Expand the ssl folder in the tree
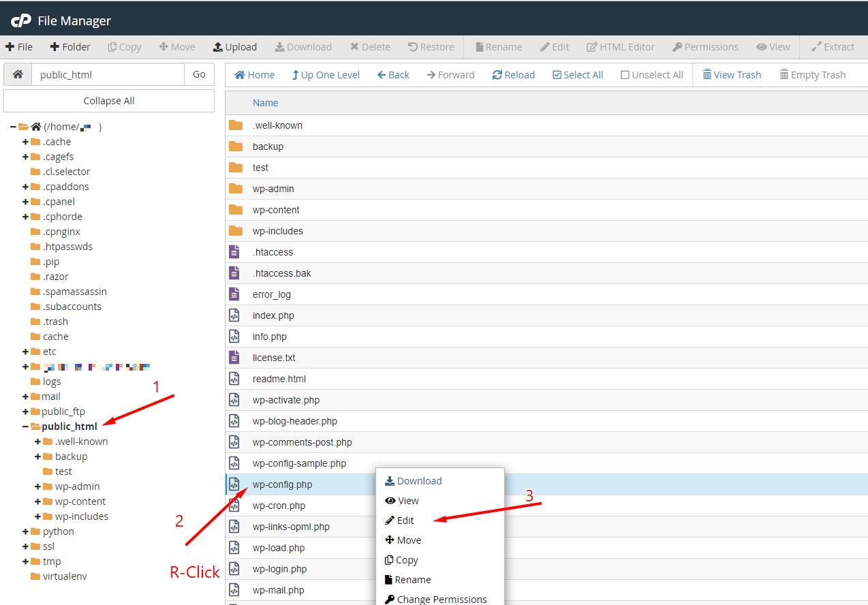Viewport: 868px width, 605px height. [26, 546]
